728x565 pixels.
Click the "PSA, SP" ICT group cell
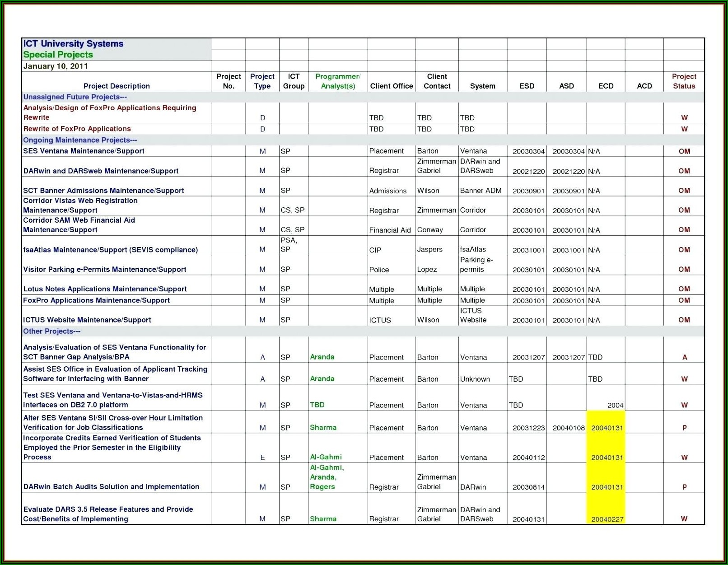289,245
